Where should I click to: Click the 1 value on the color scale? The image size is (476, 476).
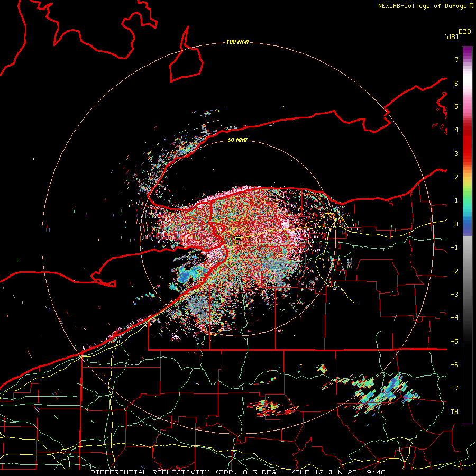click(456, 200)
